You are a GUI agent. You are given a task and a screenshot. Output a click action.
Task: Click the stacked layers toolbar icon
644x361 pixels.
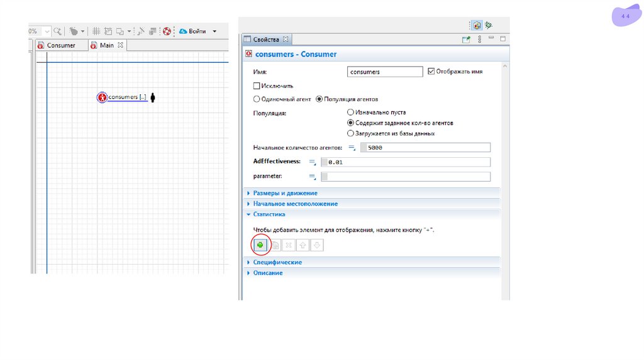(x=153, y=31)
